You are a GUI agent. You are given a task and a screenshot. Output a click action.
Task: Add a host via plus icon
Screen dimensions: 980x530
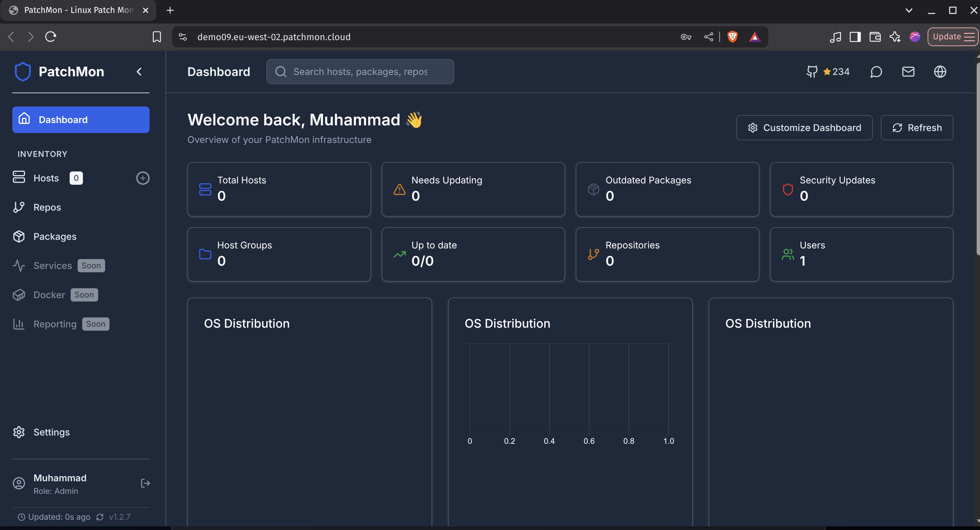point(143,178)
